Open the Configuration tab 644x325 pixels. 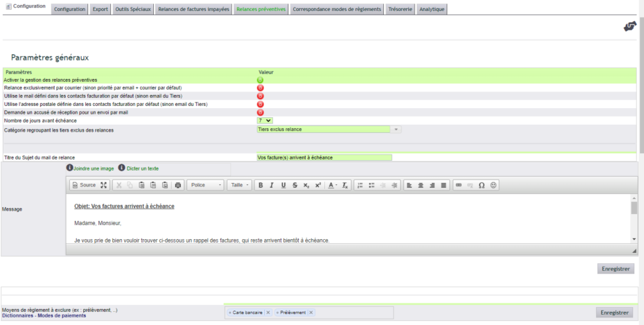click(70, 9)
